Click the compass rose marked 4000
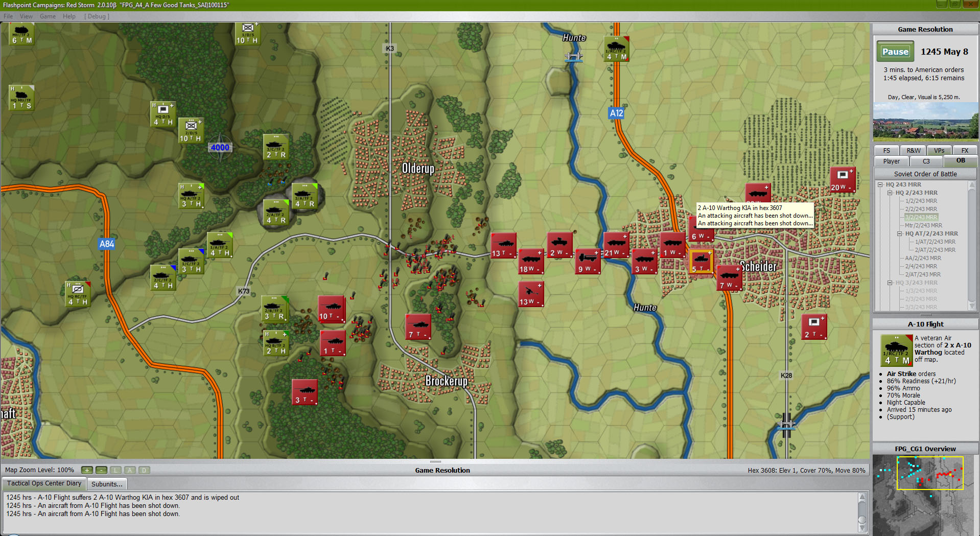 (x=220, y=148)
